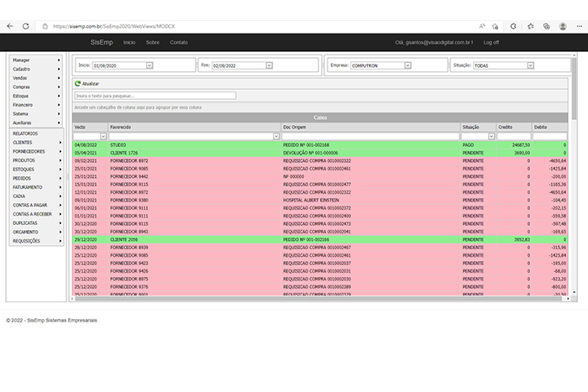Click the search text input field
This screenshot has height=392, width=588.
tap(155, 96)
